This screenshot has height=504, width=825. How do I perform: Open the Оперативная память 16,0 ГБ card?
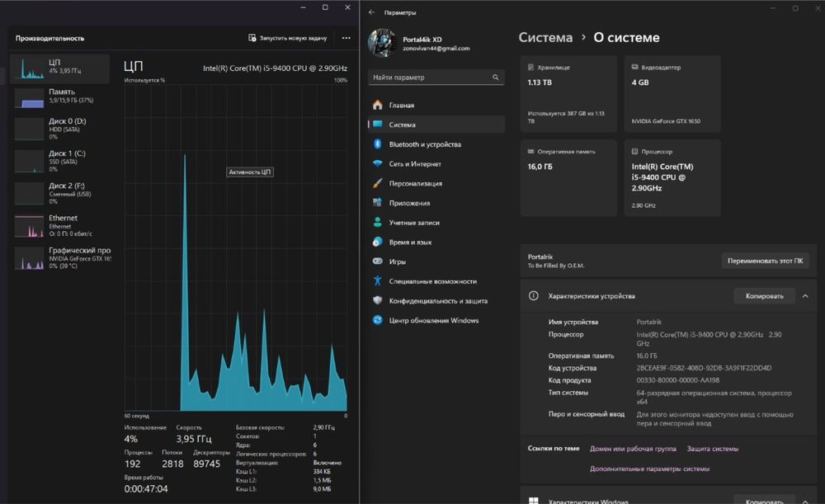[x=568, y=178]
